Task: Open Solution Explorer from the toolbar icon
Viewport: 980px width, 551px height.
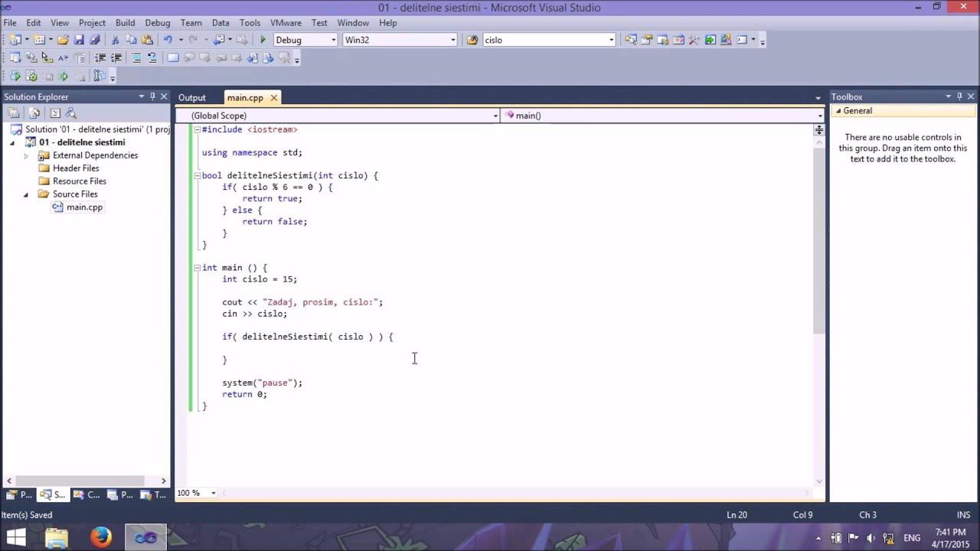Action: click(x=630, y=40)
